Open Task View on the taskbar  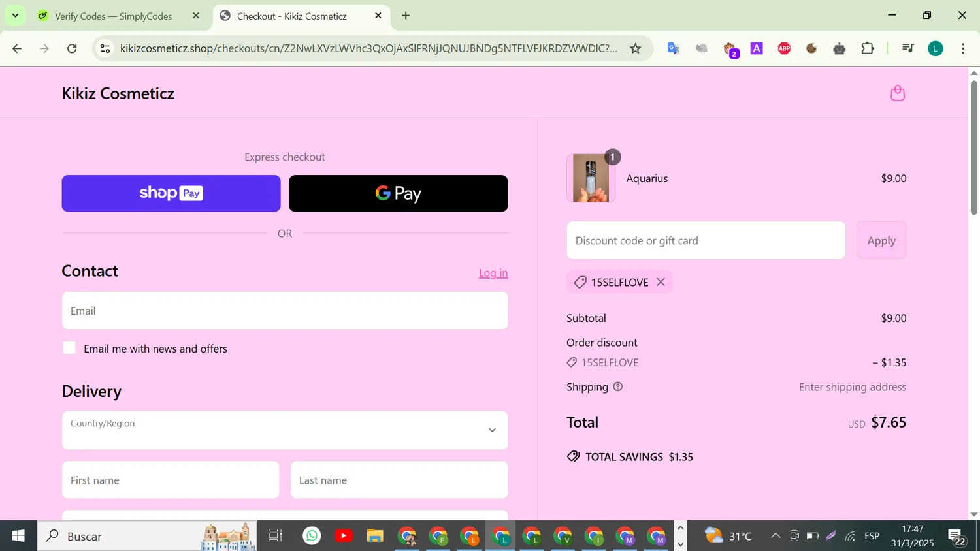[276, 536]
